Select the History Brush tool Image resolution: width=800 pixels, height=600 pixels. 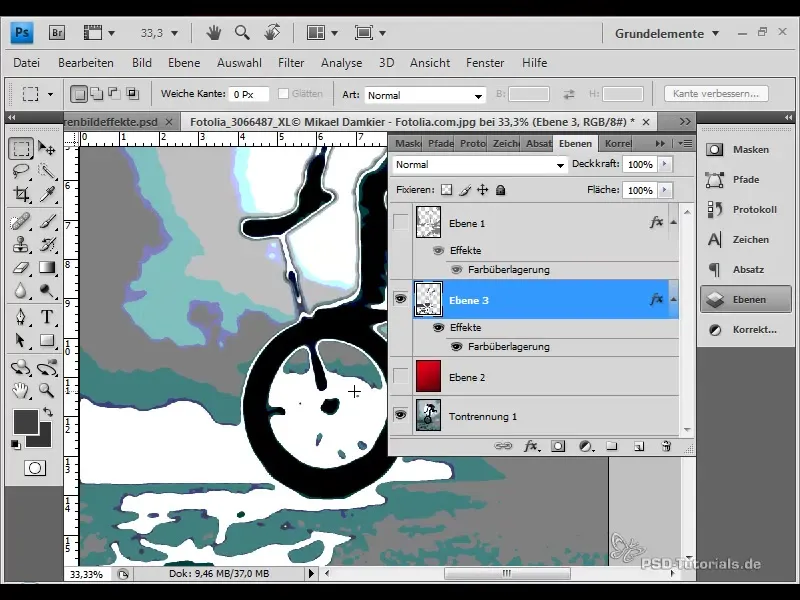click(47, 245)
